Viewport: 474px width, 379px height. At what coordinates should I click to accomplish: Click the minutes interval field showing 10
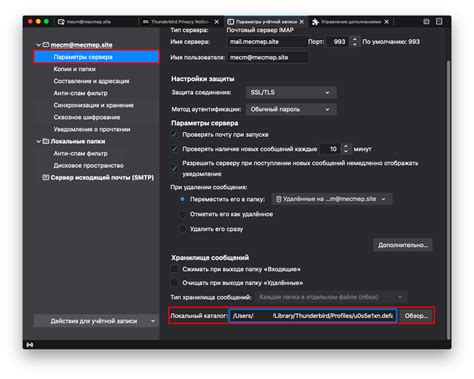[331, 149]
